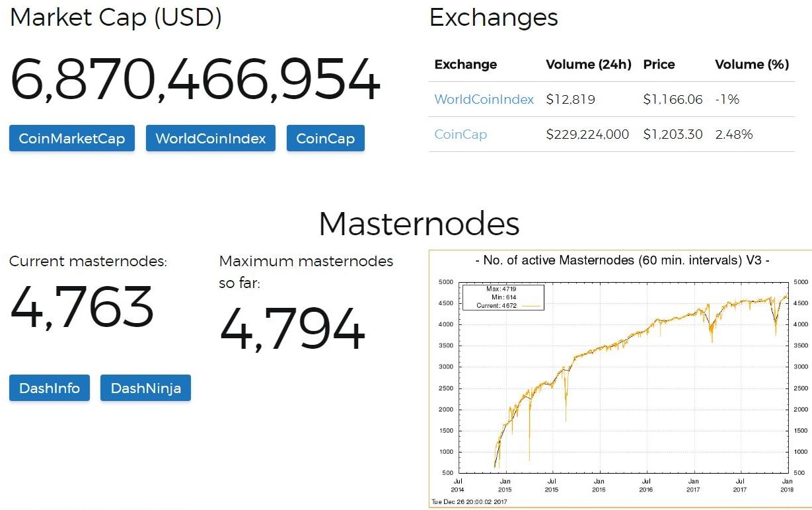Click the 6,870,466,954 market cap value

click(195, 80)
